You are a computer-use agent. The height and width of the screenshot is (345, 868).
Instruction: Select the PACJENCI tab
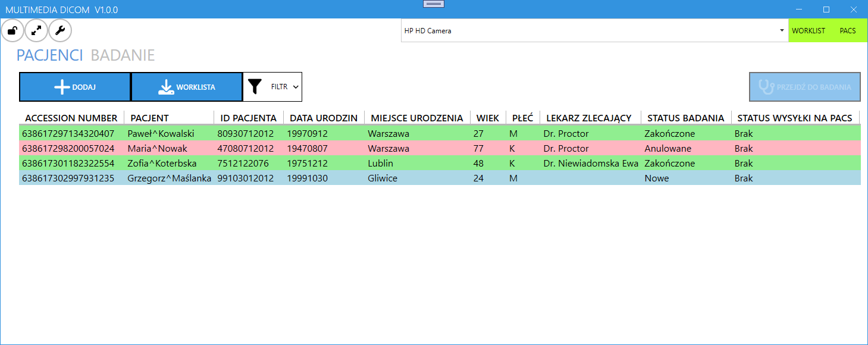[x=49, y=55]
